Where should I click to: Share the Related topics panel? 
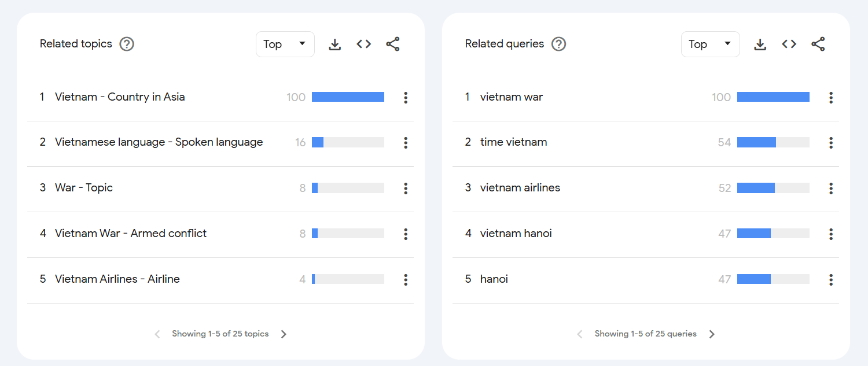tap(393, 43)
